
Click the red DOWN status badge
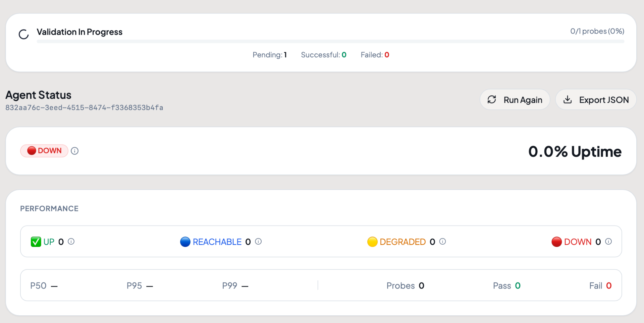[44, 151]
